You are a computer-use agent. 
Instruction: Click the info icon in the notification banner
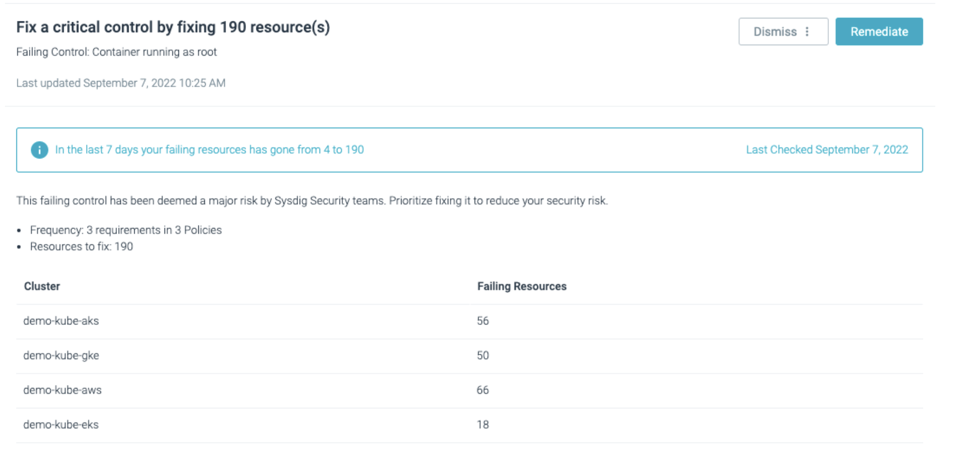(x=40, y=150)
